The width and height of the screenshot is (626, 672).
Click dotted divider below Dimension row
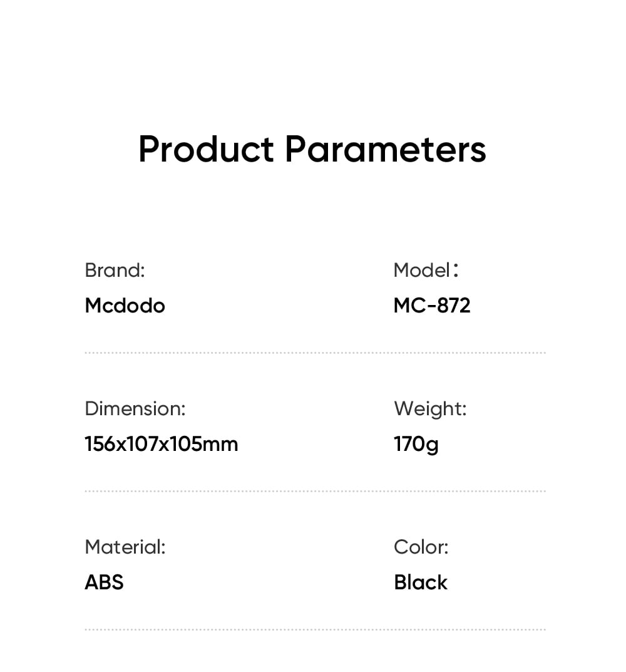click(315, 491)
